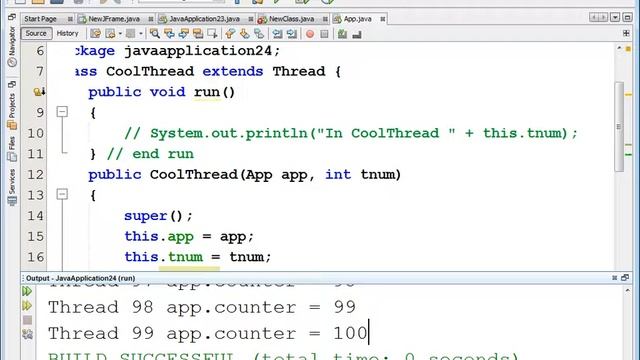The image size is (640, 360).
Task: Click the Uncomment icon in editor toolbar
Action: click(357, 34)
